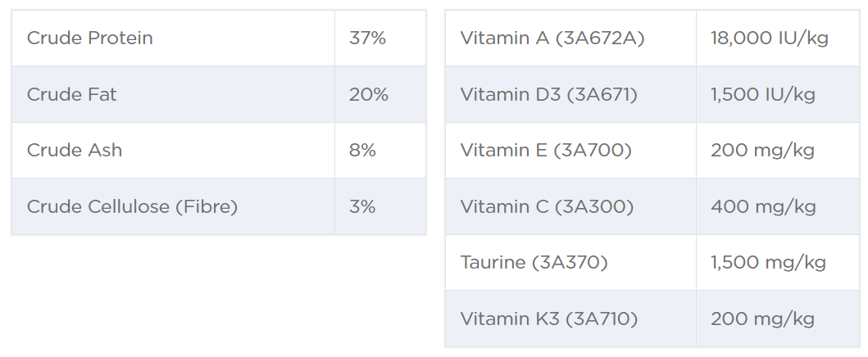
Task: Select the 8% ash value
Action: (362, 150)
